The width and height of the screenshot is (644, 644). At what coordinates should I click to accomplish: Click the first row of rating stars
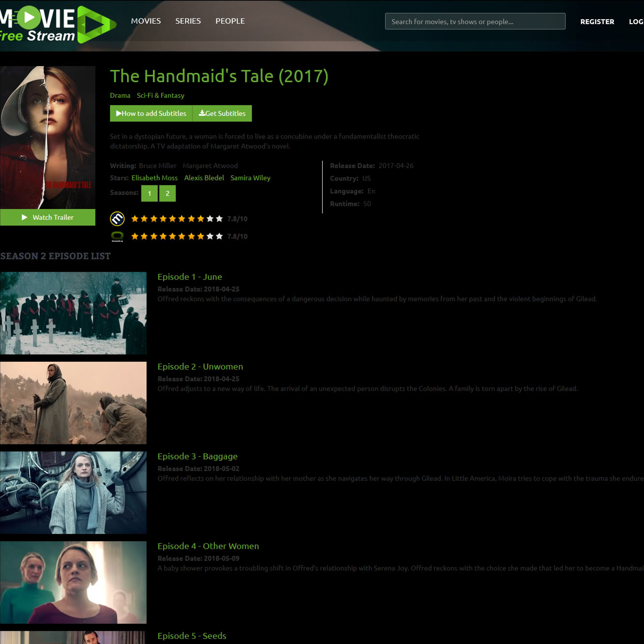(177, 219)
